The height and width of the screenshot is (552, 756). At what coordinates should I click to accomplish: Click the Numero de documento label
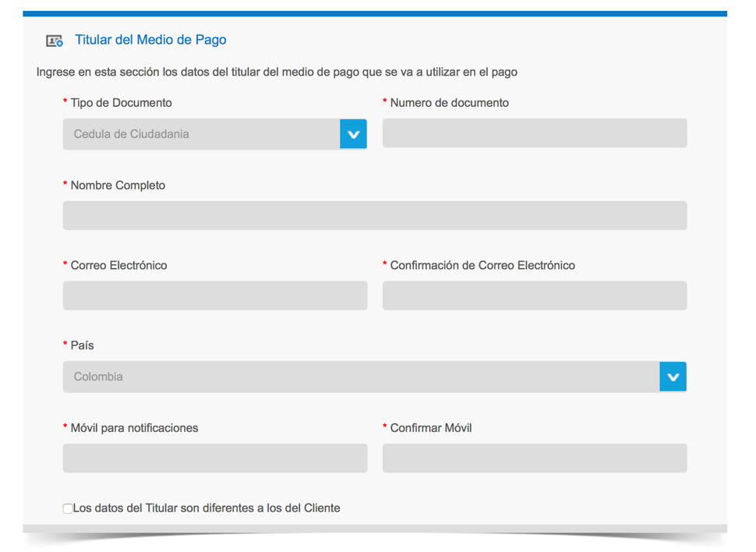(x=450, y=103)
